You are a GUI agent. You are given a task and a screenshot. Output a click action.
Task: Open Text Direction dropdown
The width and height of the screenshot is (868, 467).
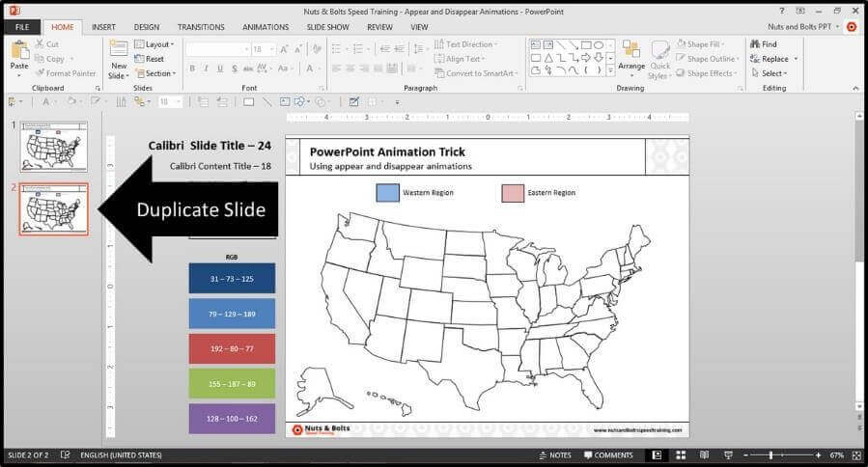(x=465, y=44)
